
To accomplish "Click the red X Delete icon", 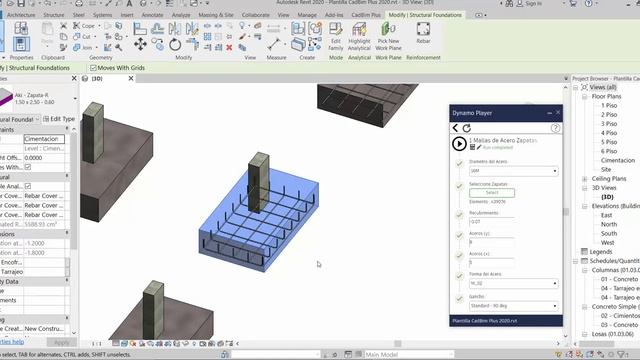I will (229, 48).
